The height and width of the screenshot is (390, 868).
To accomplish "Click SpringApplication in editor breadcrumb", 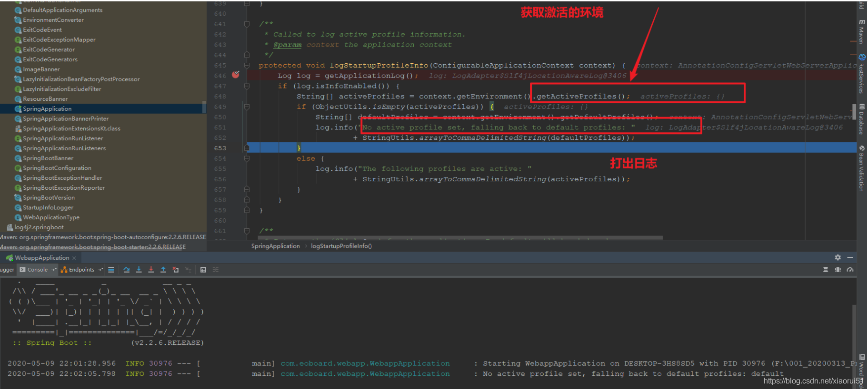I will [276, 246].
